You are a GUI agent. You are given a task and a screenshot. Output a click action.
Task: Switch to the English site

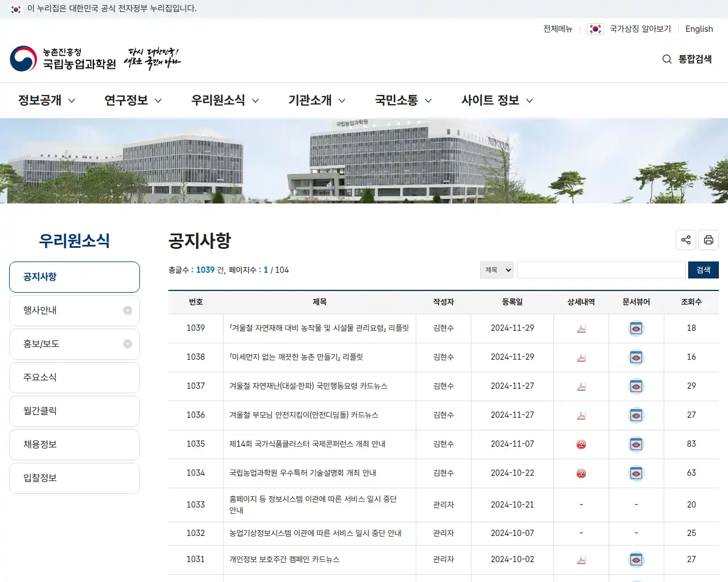699,29
